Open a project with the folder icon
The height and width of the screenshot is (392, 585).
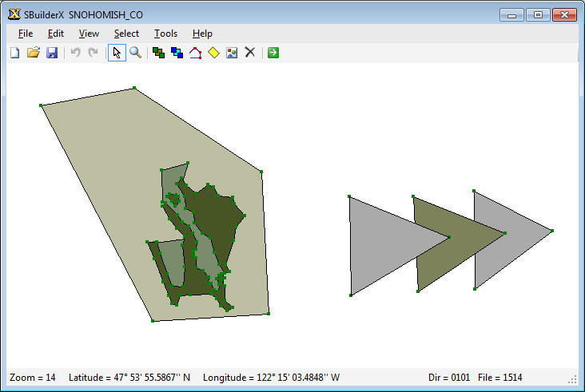pyautogui.click(x=34, y=53)
